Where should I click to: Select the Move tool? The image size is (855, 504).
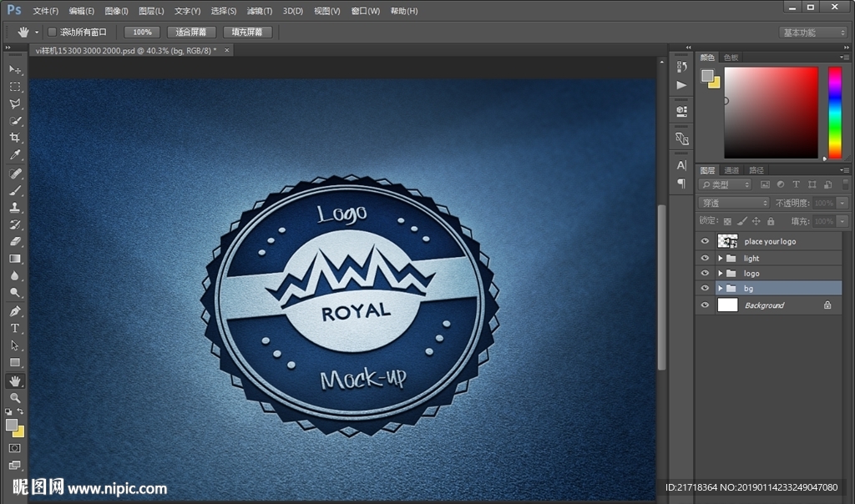tap(15, 70)
